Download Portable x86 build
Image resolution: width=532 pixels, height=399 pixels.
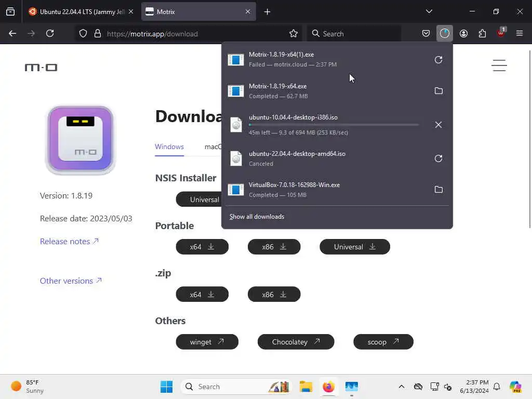tap(274, 247)
